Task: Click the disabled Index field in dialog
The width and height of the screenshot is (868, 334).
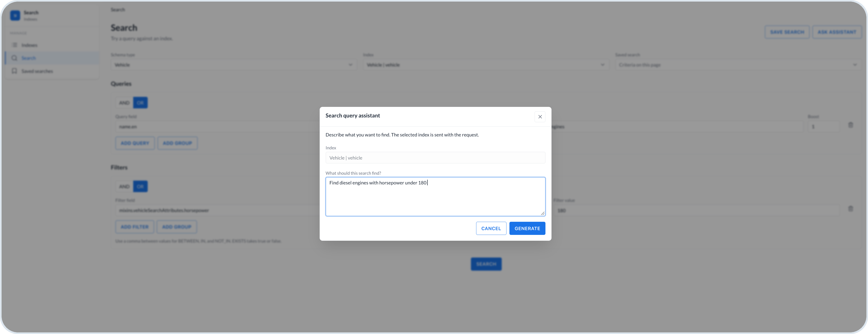Action: pyautogui.click(x=435, y=157)
